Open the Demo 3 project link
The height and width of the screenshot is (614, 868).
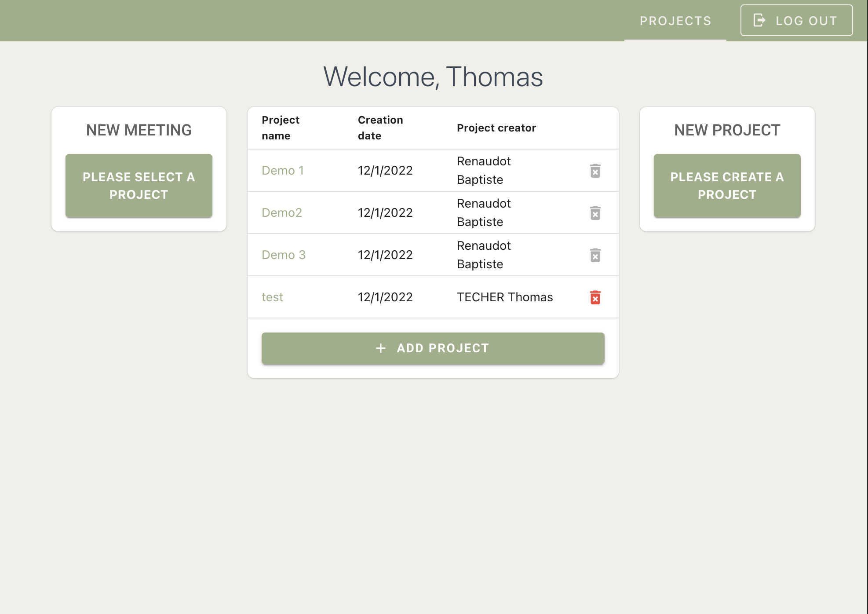(284, 255)
